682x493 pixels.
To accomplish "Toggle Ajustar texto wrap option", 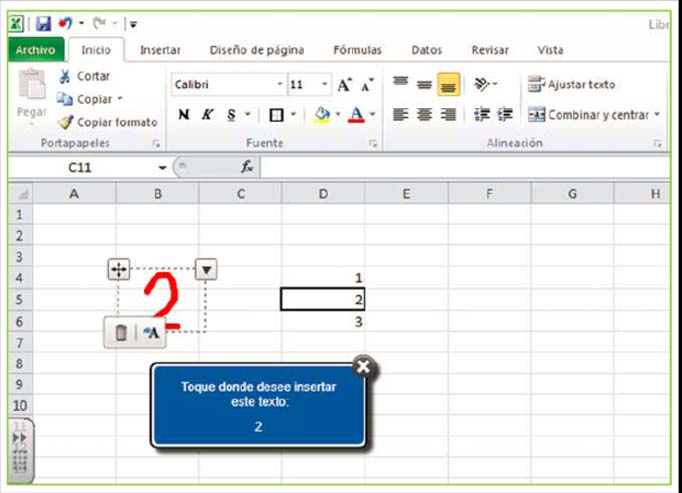I will click(x=572, y=85).
